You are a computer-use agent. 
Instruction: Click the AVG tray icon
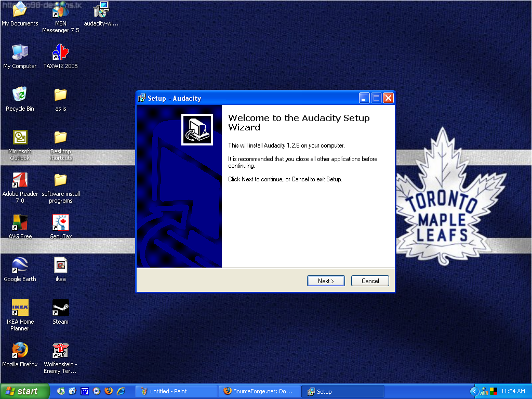[494, 392]
